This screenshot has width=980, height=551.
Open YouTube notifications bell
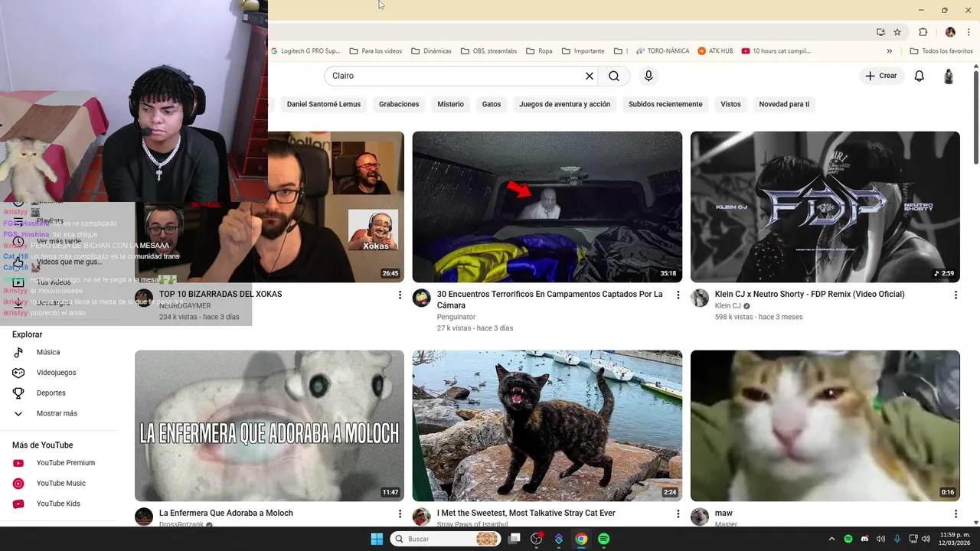[x=920, y=76]
